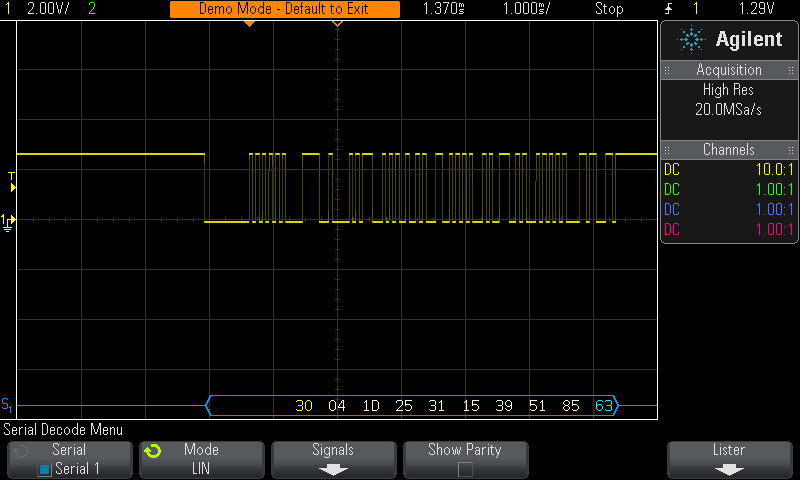Screen dimensions: 800x480
Task: Select the trigger level marker T
Action: click(12, 182)
